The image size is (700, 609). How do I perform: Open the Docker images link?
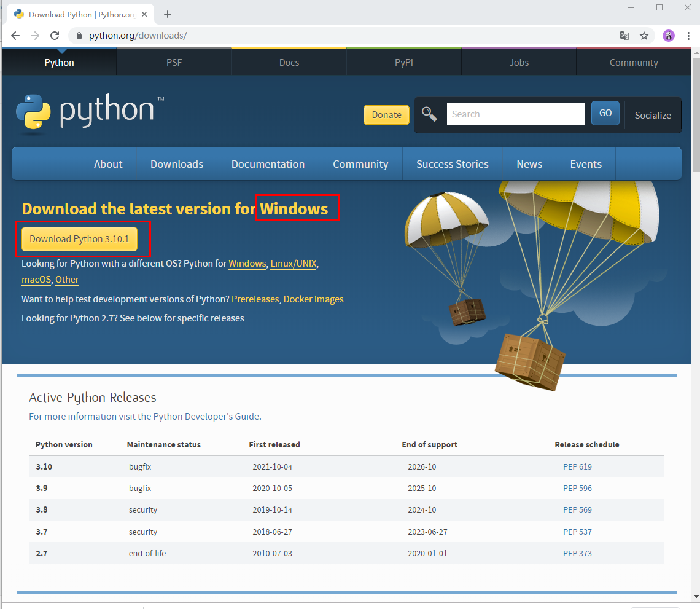(313, 299)
